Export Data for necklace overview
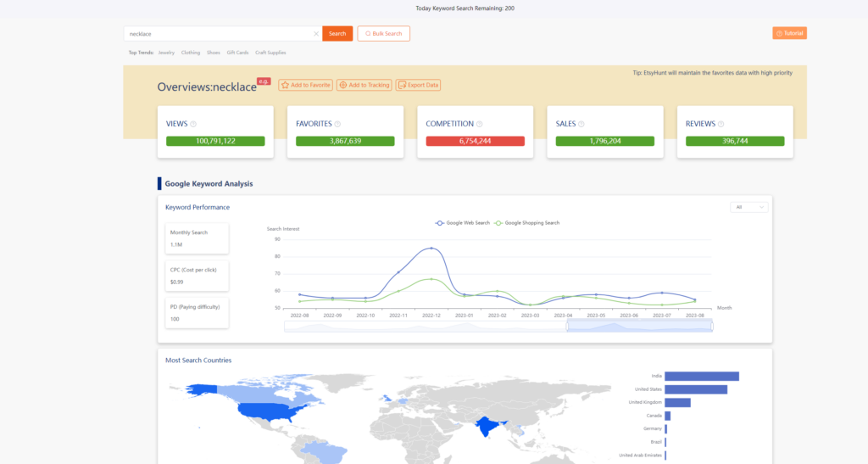The image size is (868, 464). pyautogui.click(x=418, y=85)
